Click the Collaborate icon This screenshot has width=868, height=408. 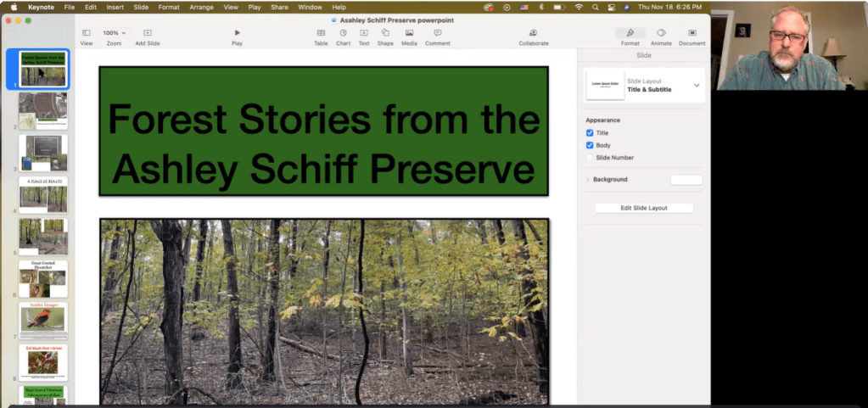(533, 33)
